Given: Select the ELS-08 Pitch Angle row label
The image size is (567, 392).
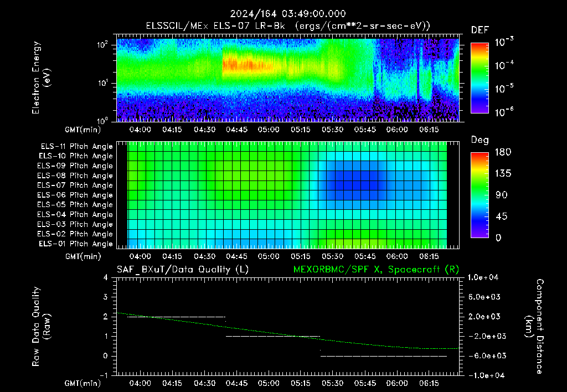Looking at the screenshot, I should tap(75, 176).
